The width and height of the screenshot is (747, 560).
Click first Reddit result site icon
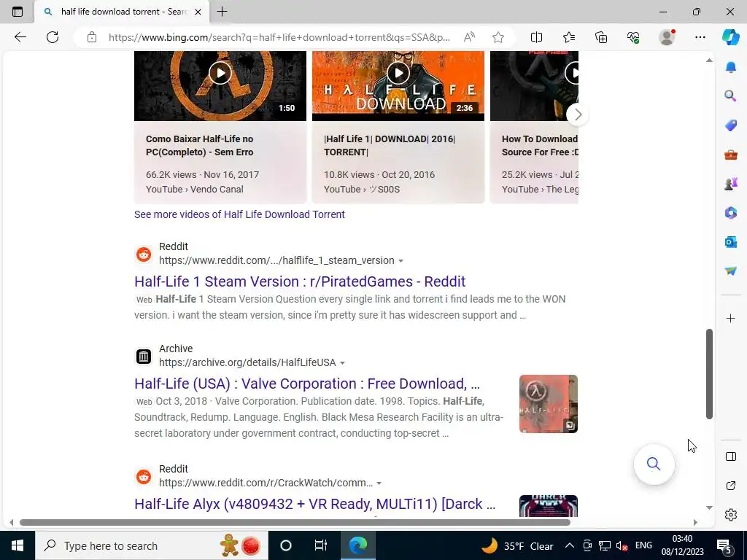tap(144, 254)
